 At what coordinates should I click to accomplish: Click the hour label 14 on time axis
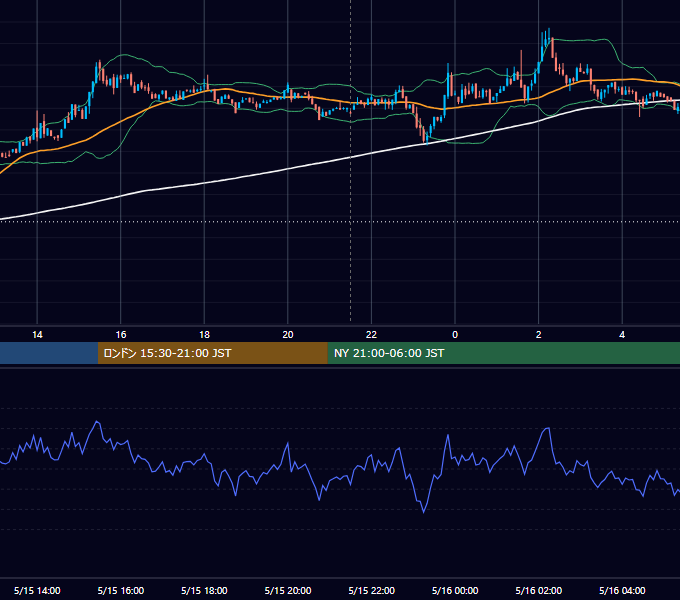(x=37, y=335)
